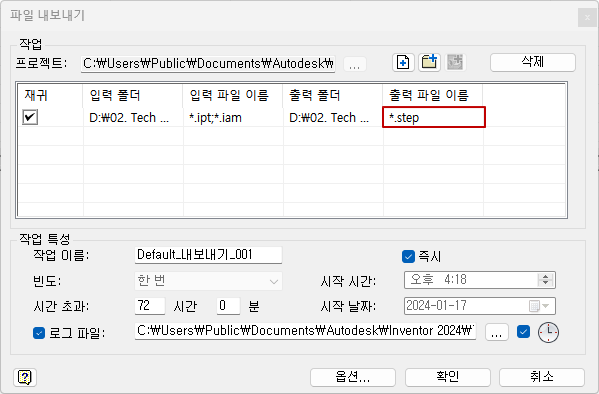This screenshot has height=394, width=599.
Task: Click the 출력 폴더 column header
Action: pos(333,95)
